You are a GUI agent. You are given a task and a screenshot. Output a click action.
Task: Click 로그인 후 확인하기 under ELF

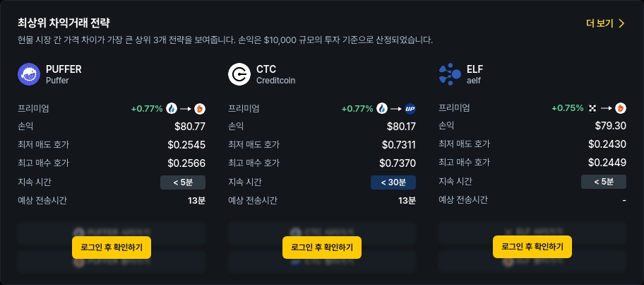(532, 247)
